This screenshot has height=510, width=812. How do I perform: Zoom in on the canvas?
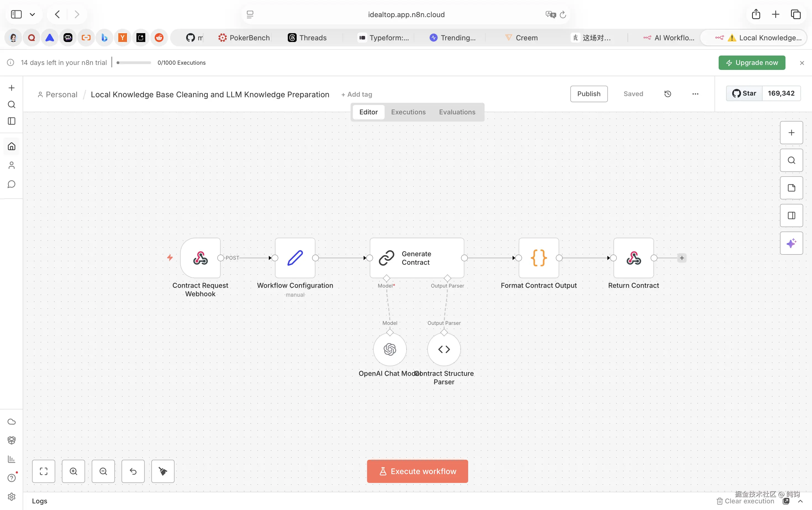point(73,471)
